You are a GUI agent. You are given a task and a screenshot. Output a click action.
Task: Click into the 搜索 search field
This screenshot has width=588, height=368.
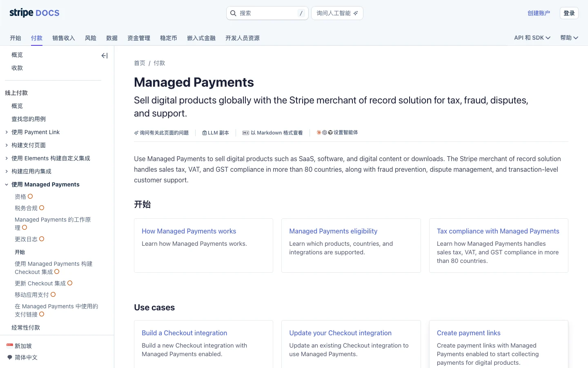267,13
